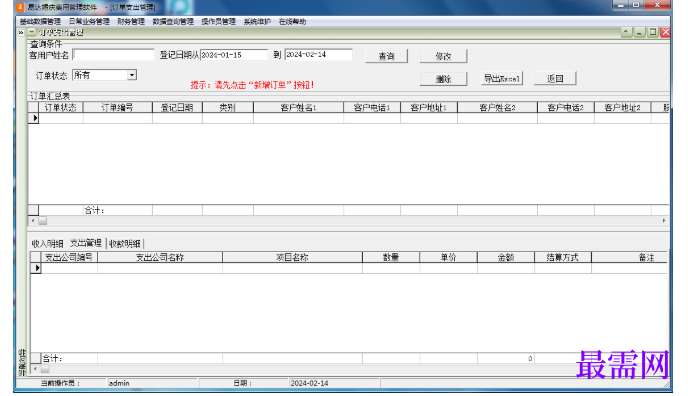Select the row indicator in expense grid
The height and width of the screenshot is (396, 688).
[36, 268]
